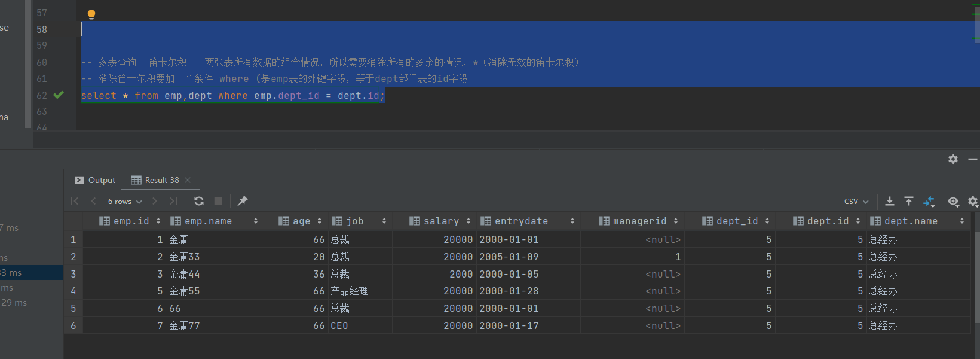Click the dept.name cell in row 6

[x=919, y=325]
